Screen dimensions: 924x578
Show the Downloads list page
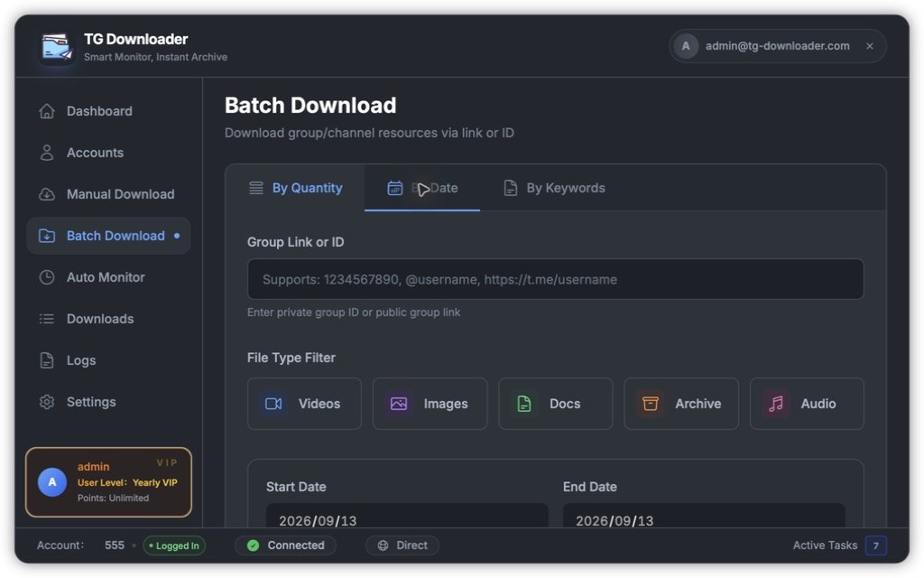coord(108,319)
